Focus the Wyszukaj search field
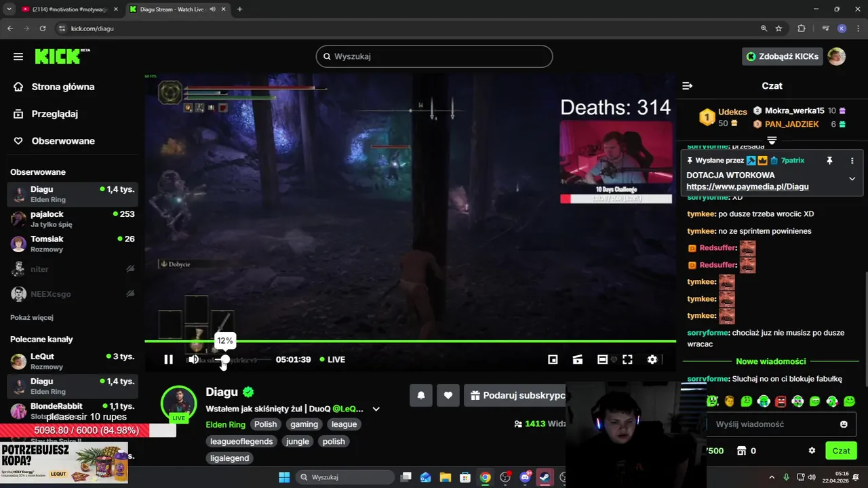Viewport: 868px width, 488px height. pos(434,56)
